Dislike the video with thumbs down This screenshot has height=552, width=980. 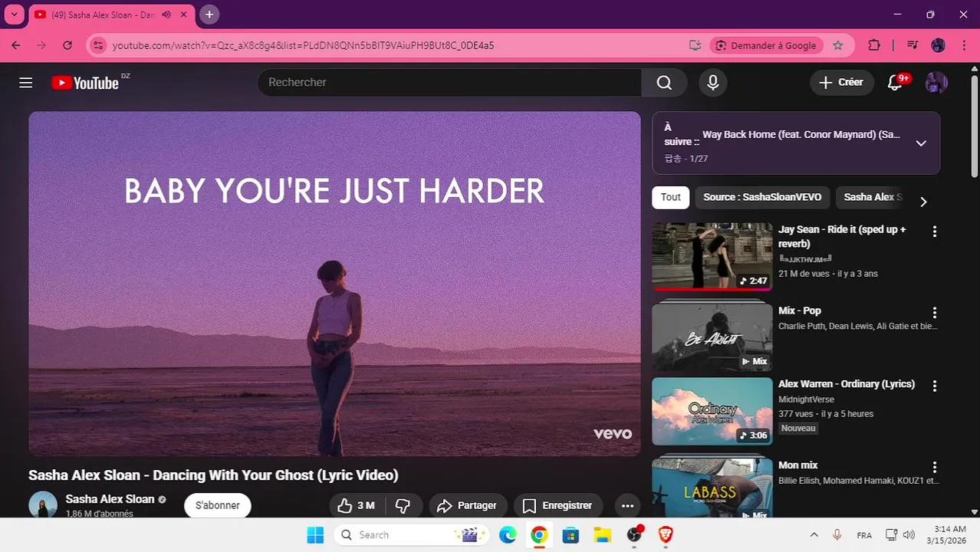(x=403, y=506)
